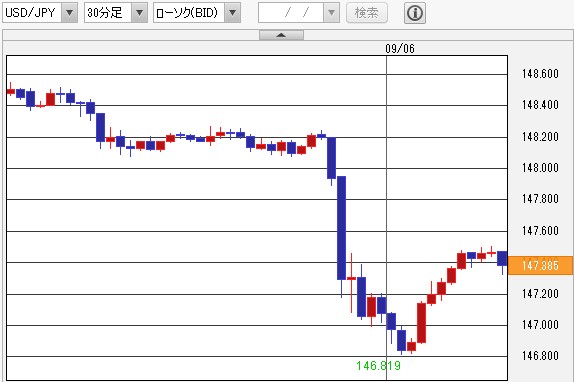Expand the USD/JPY currency pair dropdown arrow

coord(70,13)
